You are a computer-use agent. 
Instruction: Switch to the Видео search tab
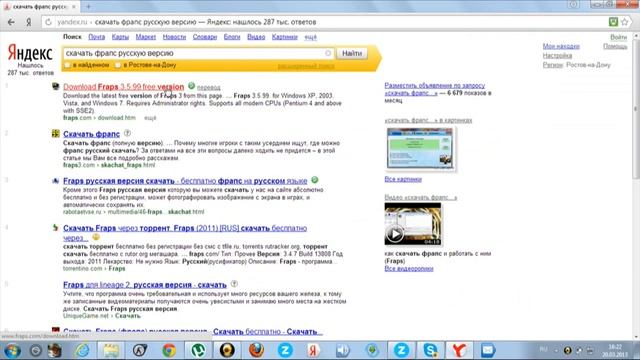pyautogui.click(x=256, y=37)
